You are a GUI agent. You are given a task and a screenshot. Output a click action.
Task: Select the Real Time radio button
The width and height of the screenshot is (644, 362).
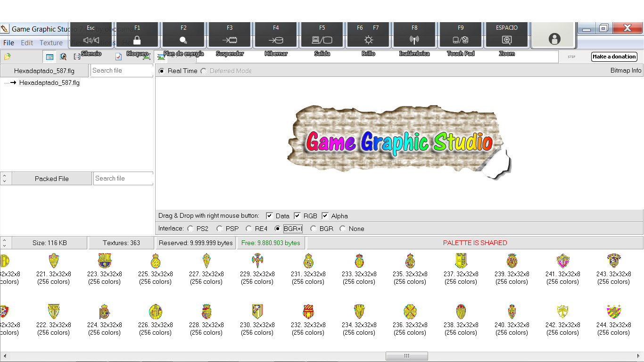(x=162, y=71)
